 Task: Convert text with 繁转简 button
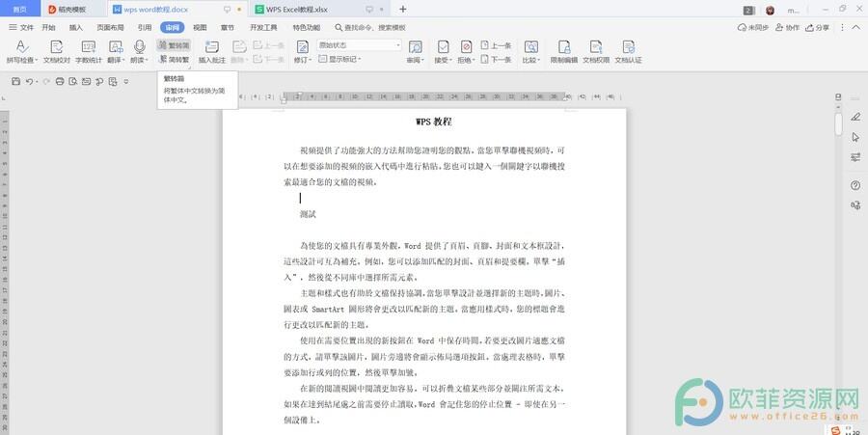(x=174, y=45)
